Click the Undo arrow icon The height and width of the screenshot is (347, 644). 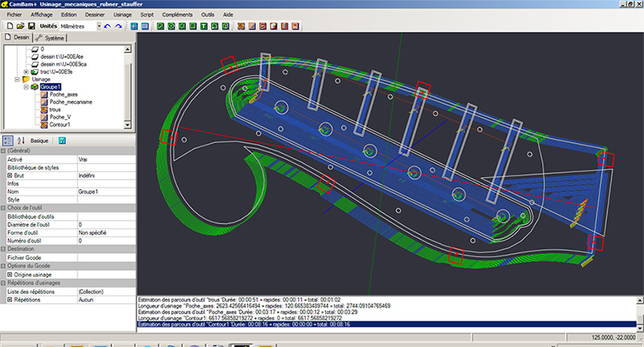[108, 27]
